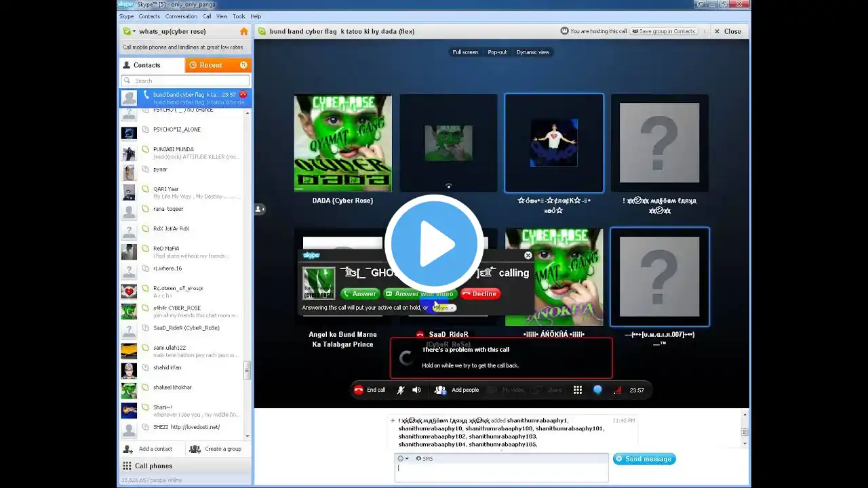Click the hosting call info icon
Viewport: 868px width, 488px height.
[x=564, y=31]
